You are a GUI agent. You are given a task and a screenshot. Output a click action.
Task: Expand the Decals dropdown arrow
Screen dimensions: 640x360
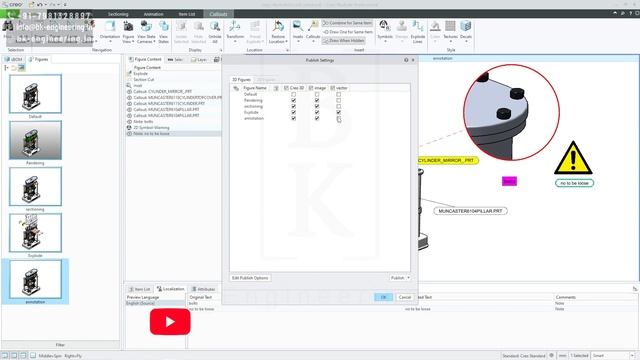click(x=466, y=42)
